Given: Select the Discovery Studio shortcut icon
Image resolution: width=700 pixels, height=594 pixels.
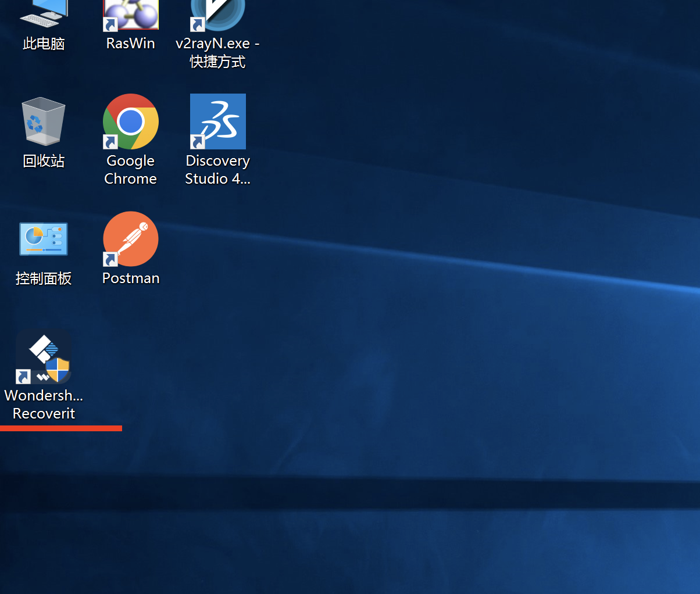Looking at the screenshot, I should (218, 121).
